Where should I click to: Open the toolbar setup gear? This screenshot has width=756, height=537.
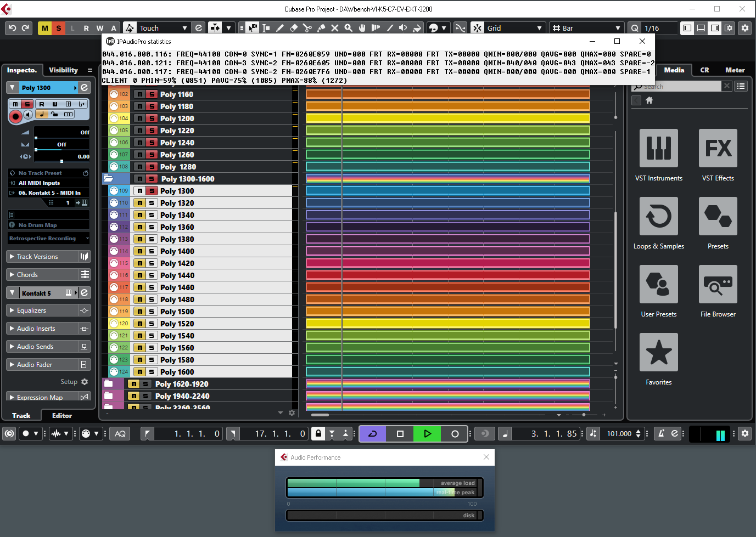pyautogui.click(x=745, y=28)
